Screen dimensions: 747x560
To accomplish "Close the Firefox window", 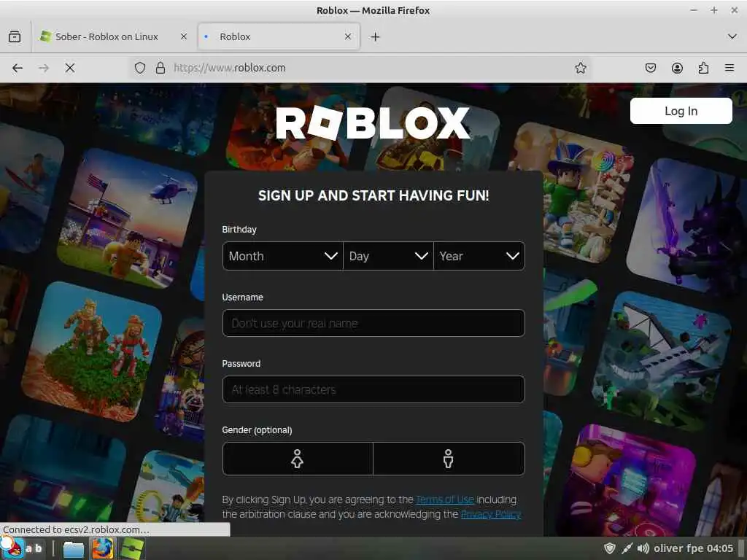I will [x=734, y=10].
